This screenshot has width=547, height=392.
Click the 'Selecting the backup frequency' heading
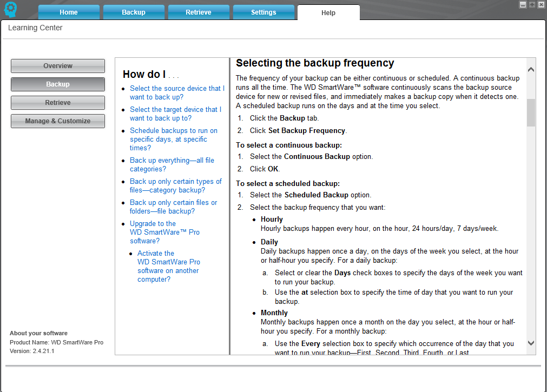pyautogui.click(x=315, y=63)
